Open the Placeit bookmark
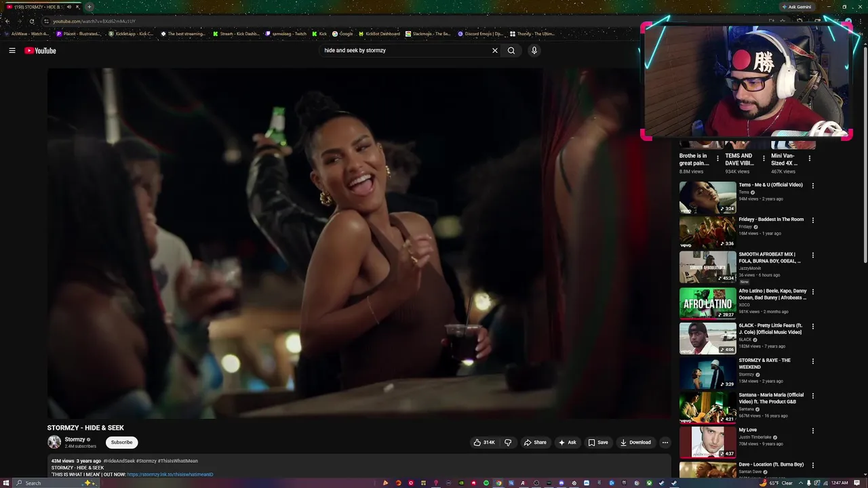868x488 pixels. (x=79, y=33)
